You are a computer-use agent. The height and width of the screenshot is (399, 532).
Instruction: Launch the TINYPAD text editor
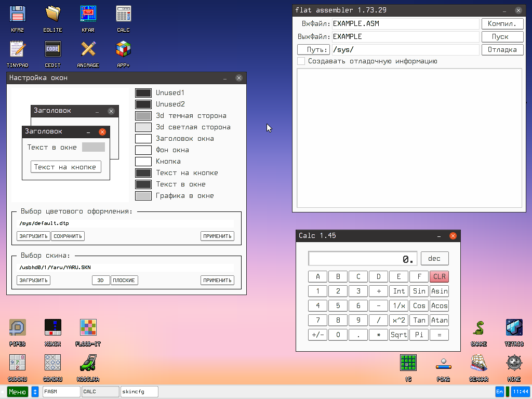[17, 50]
